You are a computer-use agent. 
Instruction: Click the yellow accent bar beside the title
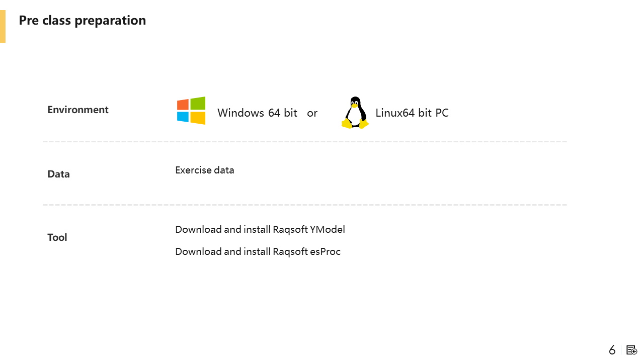point(3,26)
